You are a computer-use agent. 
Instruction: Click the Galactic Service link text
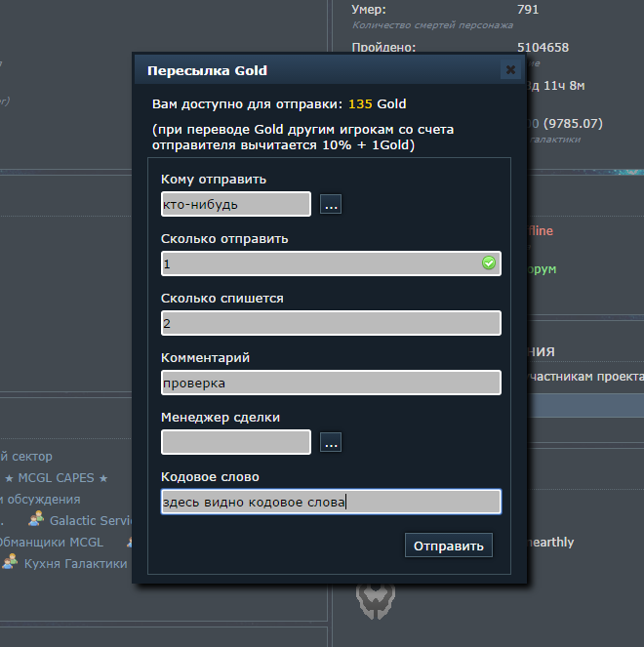click(x=90, y=520)
